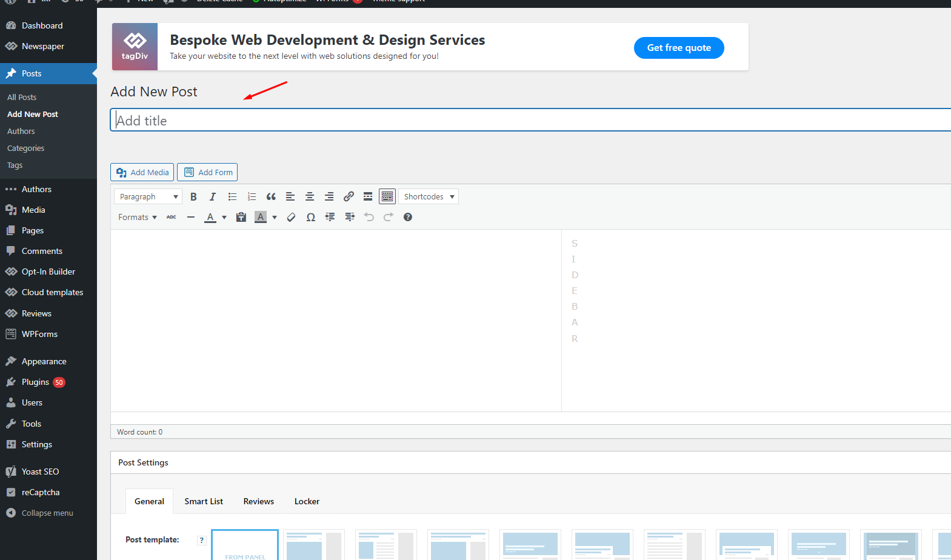Toggle bold formatting in the editor

pyautogui.click(x=193, y=196)
